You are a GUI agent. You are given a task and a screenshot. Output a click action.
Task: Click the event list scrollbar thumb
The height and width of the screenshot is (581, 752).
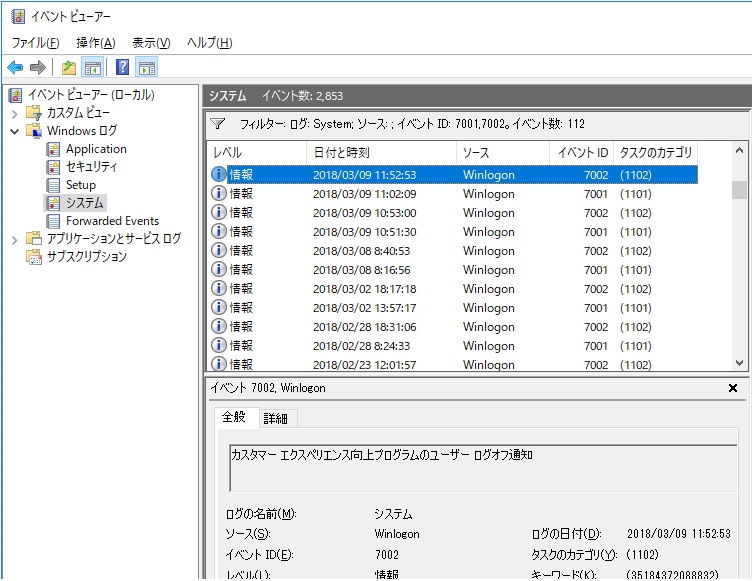739,190
